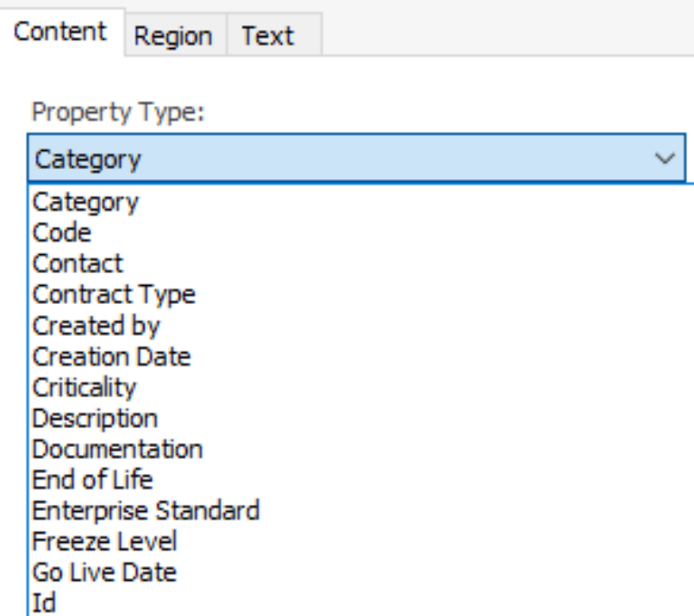Screen dimensions: 694x616
Task: Select Enterprise Standard in the list
Action: [146, 511]
